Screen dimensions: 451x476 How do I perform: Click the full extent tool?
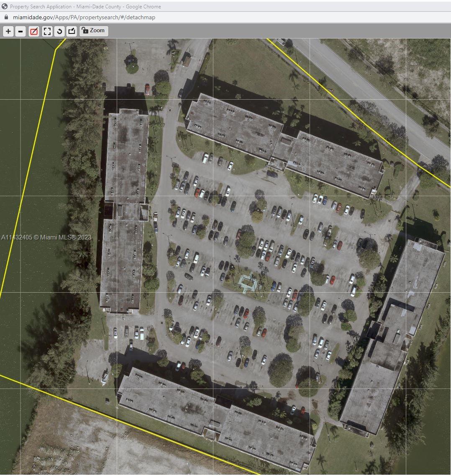47,31
